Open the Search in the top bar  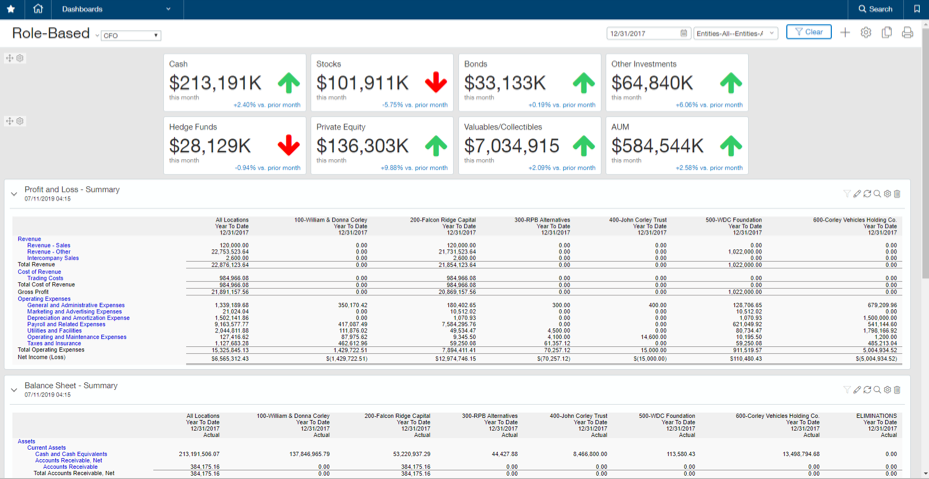[x=876, y=9]
